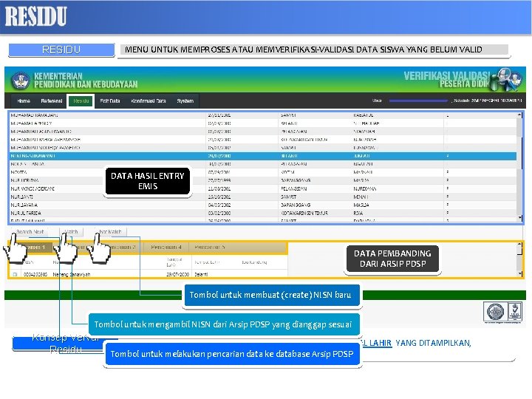
Task: Switch to the Pencarian 3 tab
Action: (123, 248)
